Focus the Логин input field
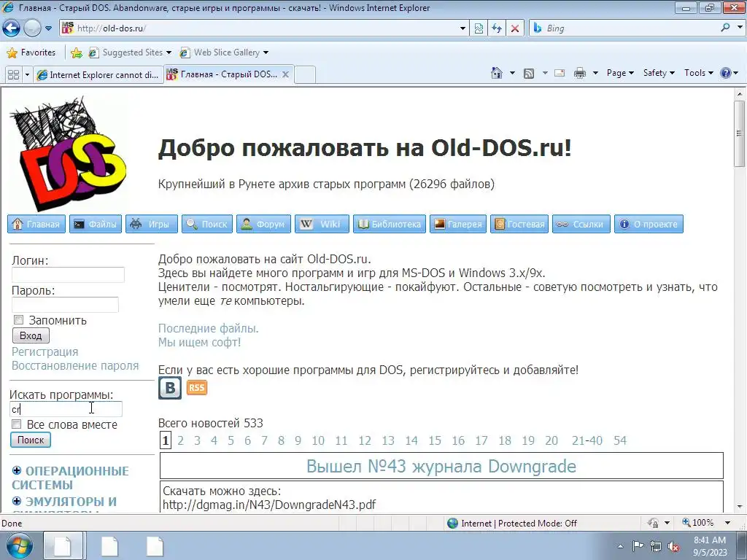Viewport: 747px width, 560px height. click(x=68, y=275)
